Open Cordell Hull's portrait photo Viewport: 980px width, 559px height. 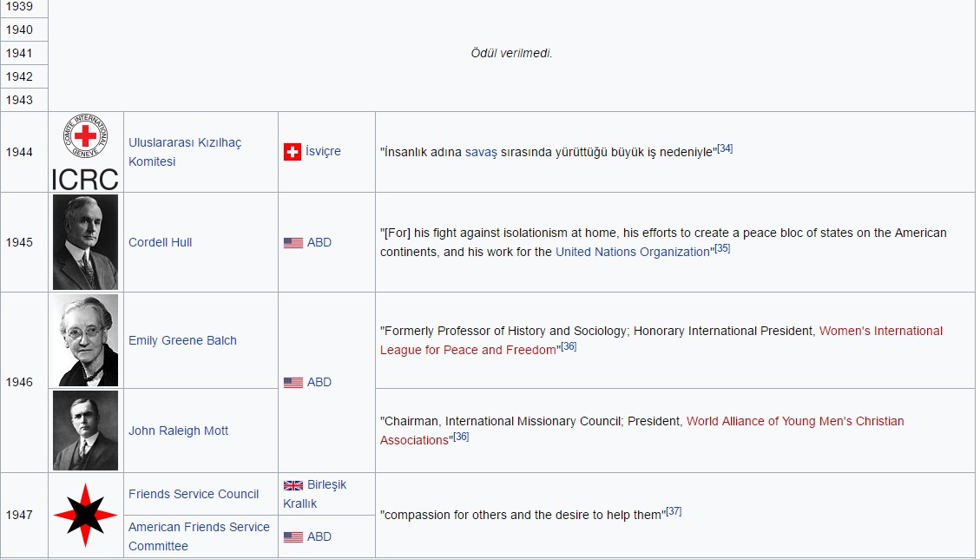point(85,242)
